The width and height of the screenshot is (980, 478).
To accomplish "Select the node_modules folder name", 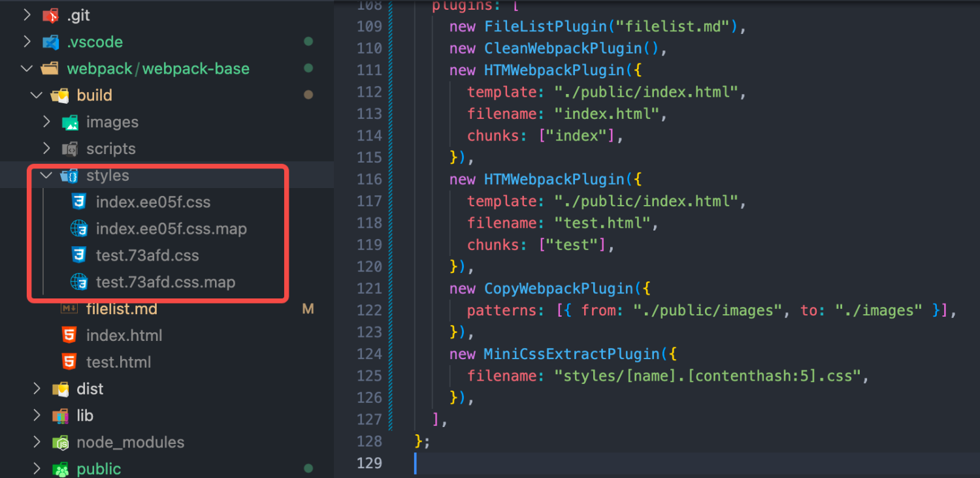I will pos(131,443).
